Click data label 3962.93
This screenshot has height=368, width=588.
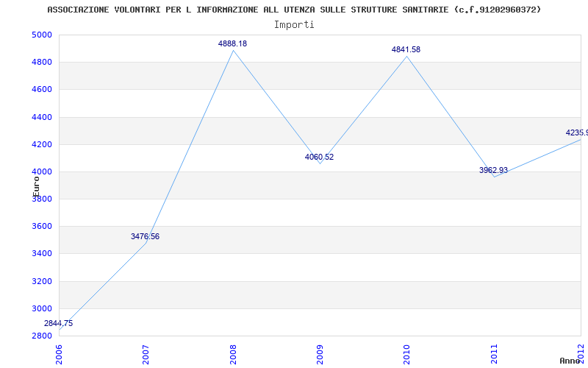tap(493, 170)
